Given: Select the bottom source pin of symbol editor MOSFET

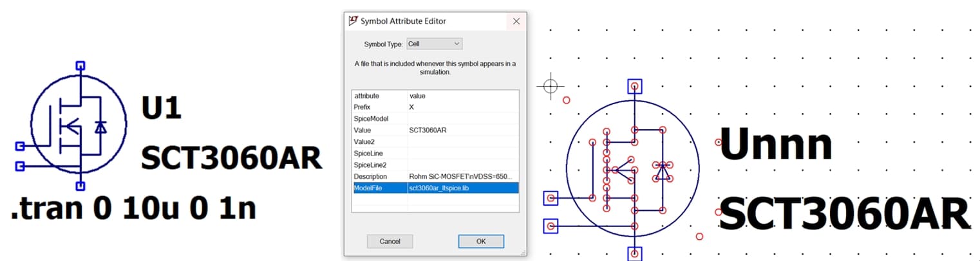Looking at the screenshot, I should click(635, 254).
